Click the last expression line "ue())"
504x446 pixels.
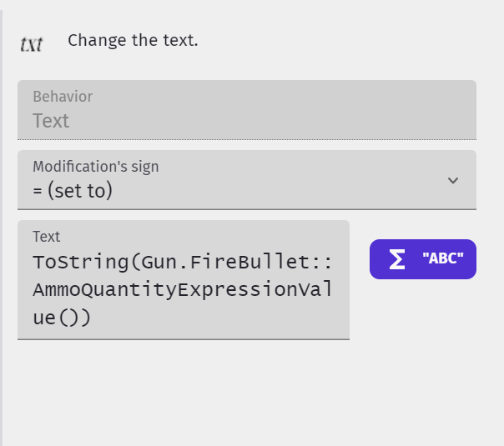coord(62,318)
